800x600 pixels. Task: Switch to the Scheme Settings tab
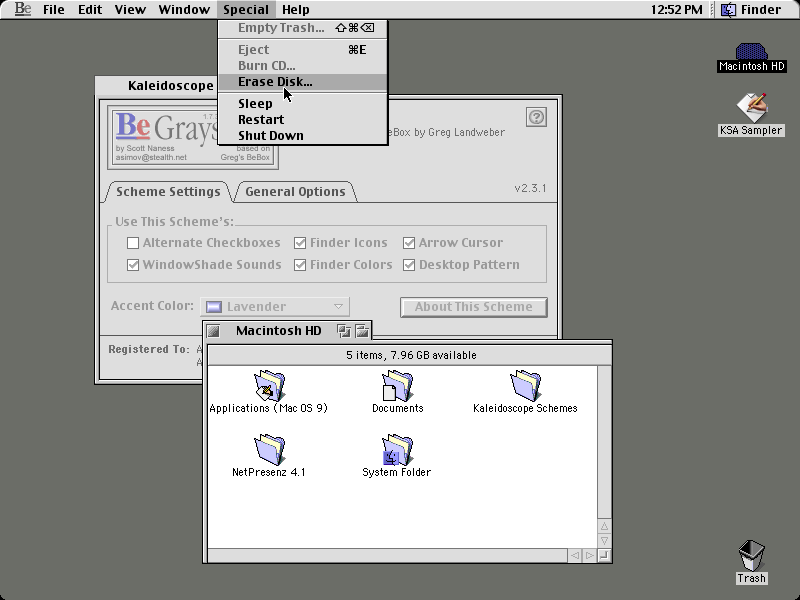tap(168, 192)
